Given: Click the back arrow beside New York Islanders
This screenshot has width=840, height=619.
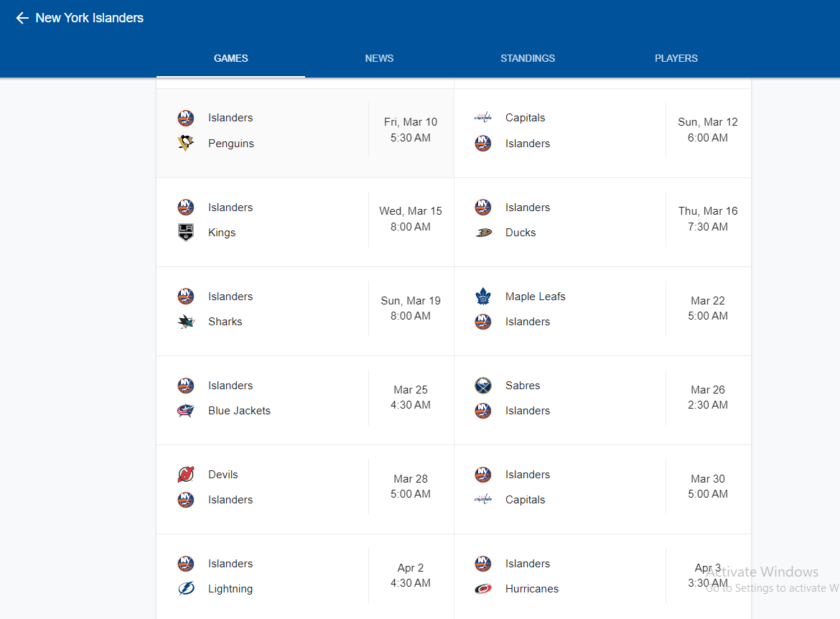Looking at the screenshot, I should coord(22,18).
